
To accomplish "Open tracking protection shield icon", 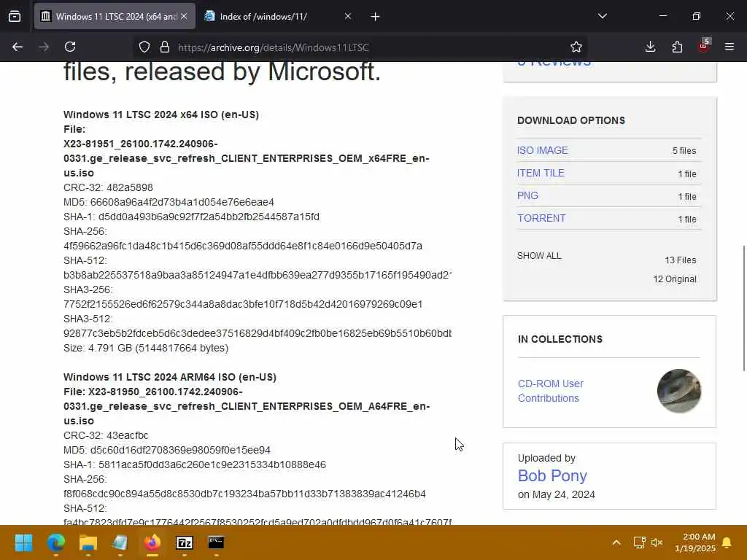I will 144,47.
